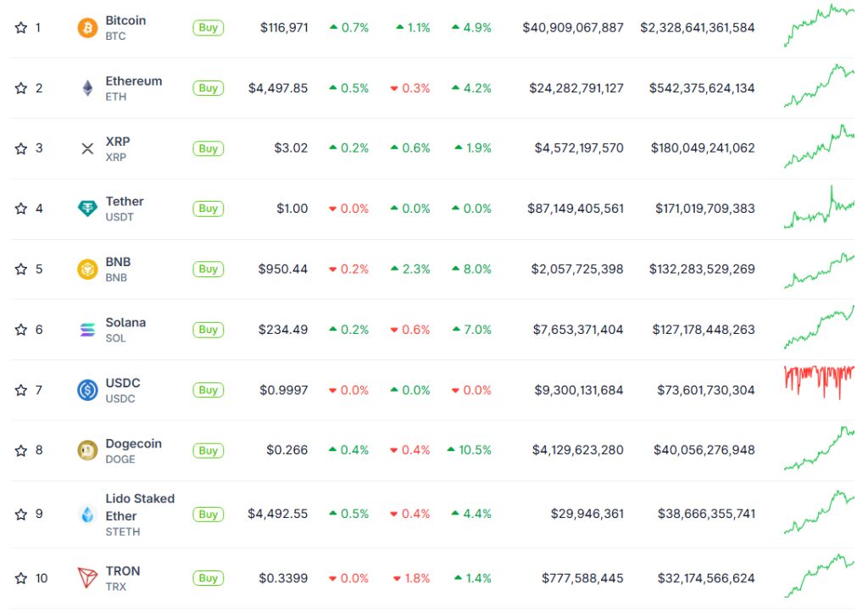Image resolution: width=868 pixels, height=612 pixels.
Task: Buy Solana via its Buy button
Action: point(209,330)
